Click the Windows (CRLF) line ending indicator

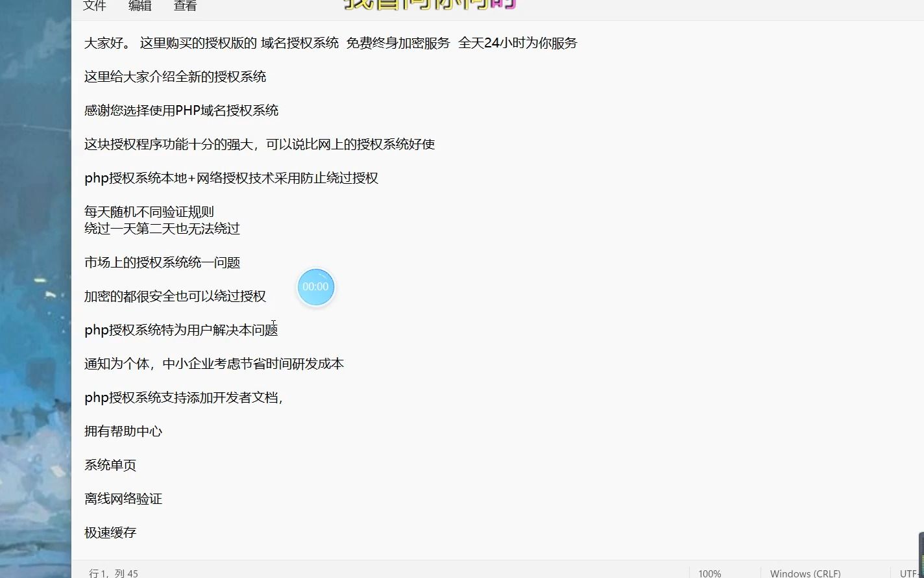tap(805, 573)
